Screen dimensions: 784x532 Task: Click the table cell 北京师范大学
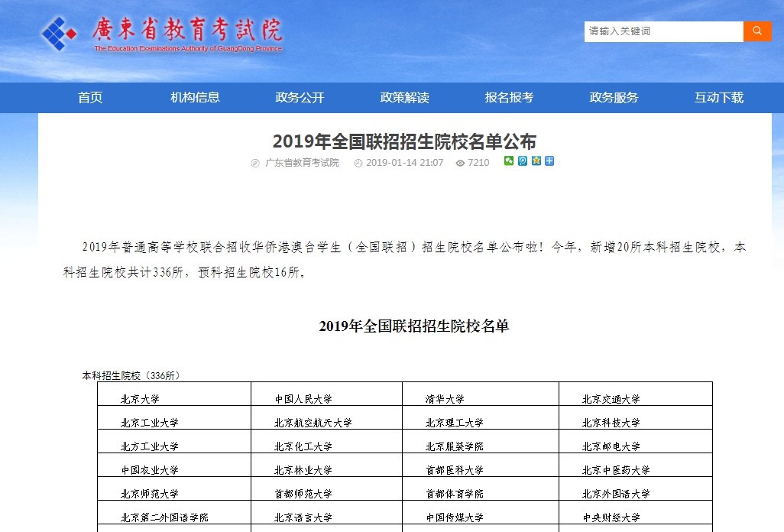coord(174,488)
